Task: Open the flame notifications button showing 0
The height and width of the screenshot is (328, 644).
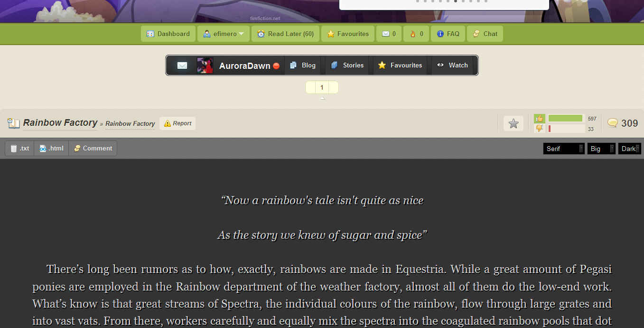Action: click(416, 34)
